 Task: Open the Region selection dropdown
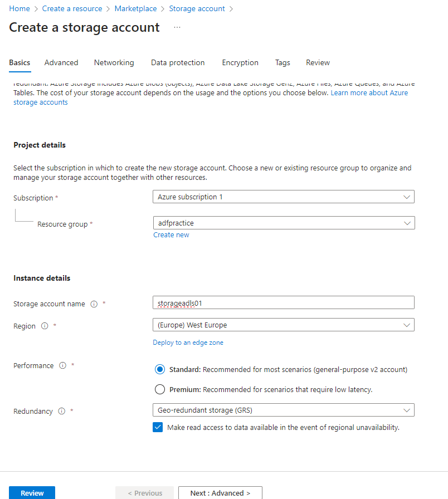[x=283, y=325]
